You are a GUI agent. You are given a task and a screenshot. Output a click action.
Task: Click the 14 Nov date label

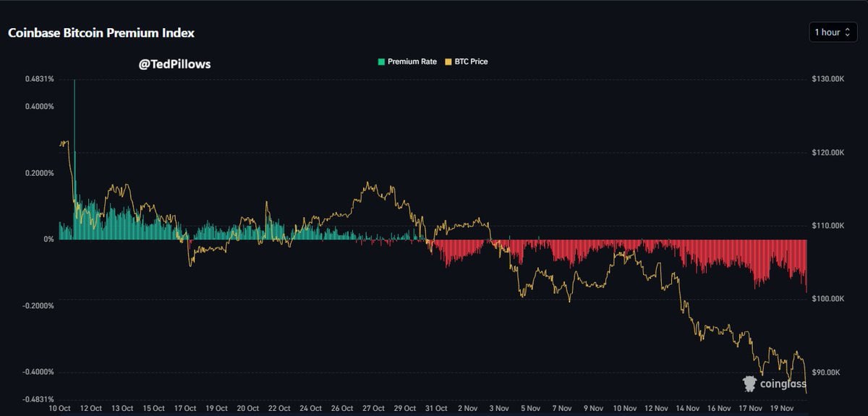(688, 408)
